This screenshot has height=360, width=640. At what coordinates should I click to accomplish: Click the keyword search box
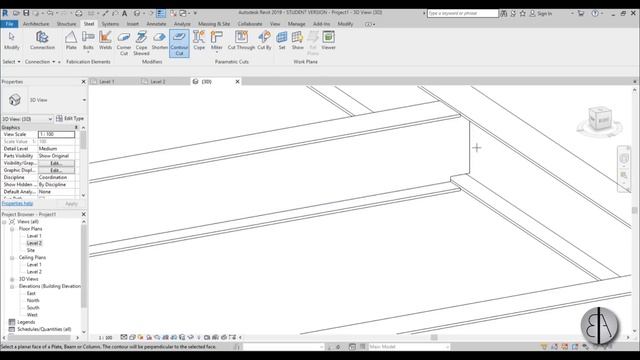[x=463, y=13]
